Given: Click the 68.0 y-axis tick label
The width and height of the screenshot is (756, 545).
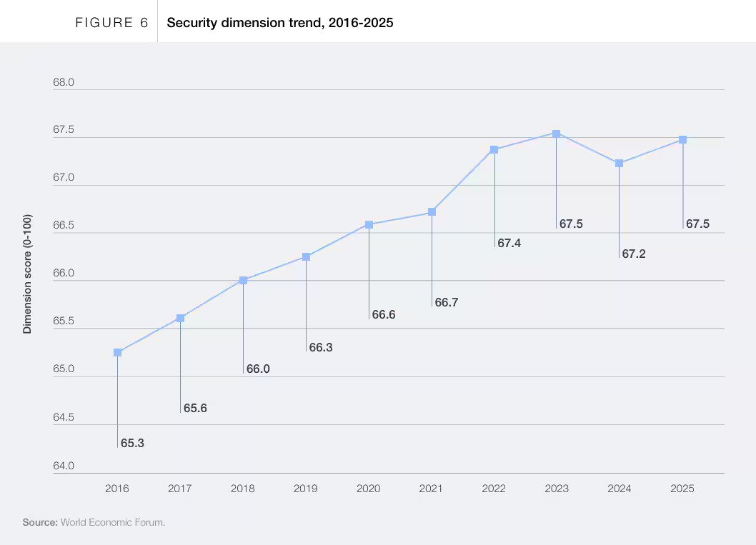Looking at the screenshot, I should click(x=64, y=83).
